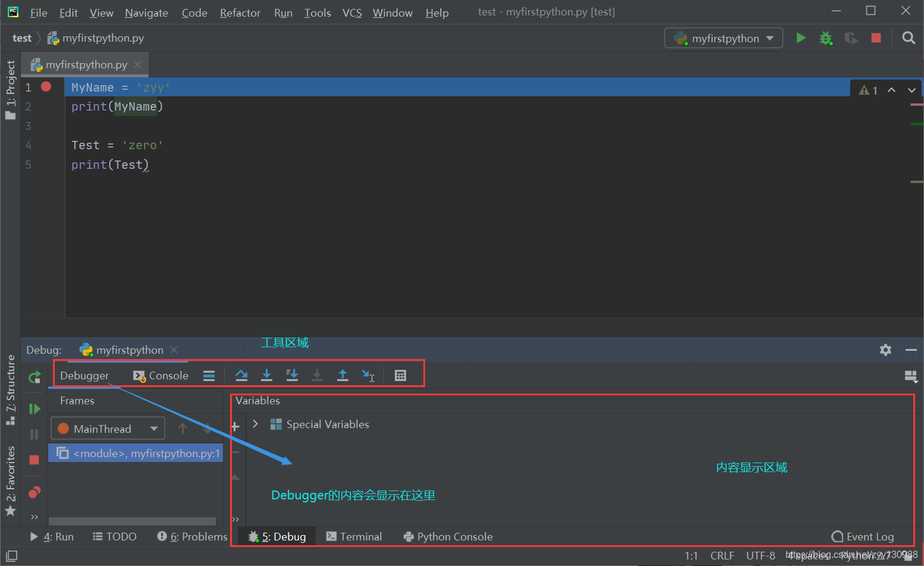This screenshot has width=924, height=566.
Task: Click Step Out debugger icon
Action: pos(342,375)
